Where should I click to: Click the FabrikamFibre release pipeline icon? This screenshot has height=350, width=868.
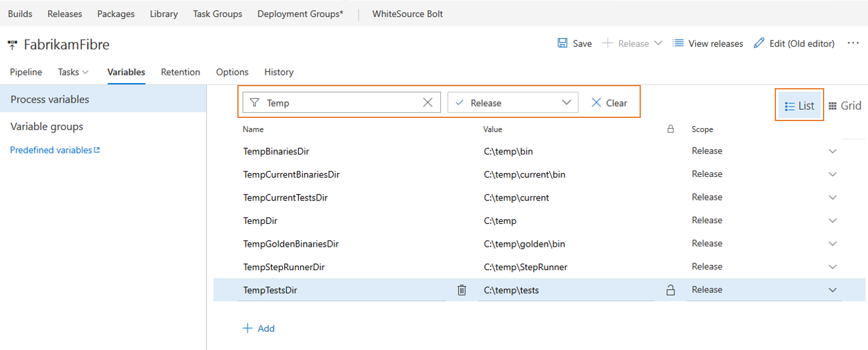click(13, 44)
